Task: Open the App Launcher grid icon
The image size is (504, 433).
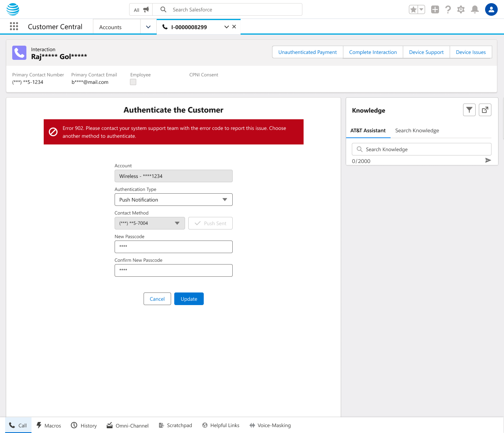Action: coord(14,26)
